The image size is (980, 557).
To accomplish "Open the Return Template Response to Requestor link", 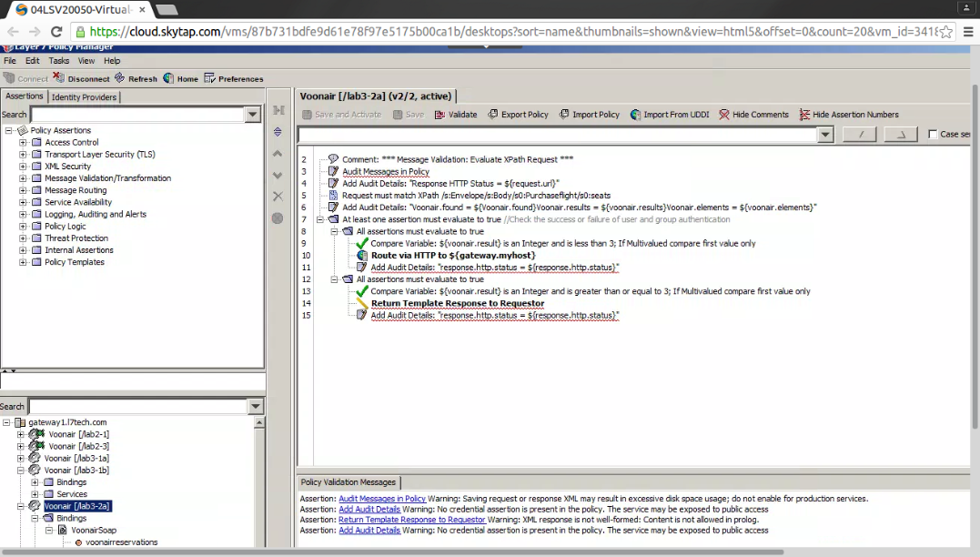I will pos(412,520).
